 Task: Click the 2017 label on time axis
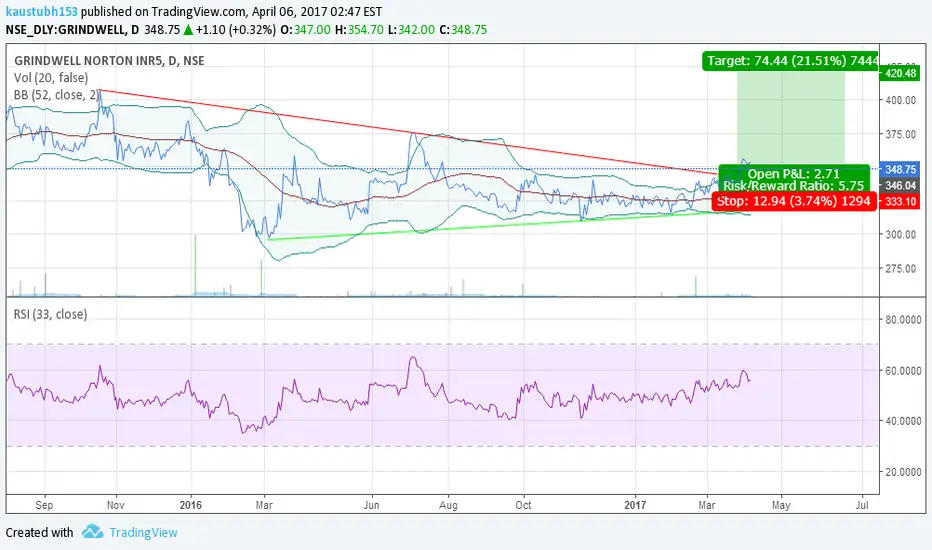tap(635, 505)
